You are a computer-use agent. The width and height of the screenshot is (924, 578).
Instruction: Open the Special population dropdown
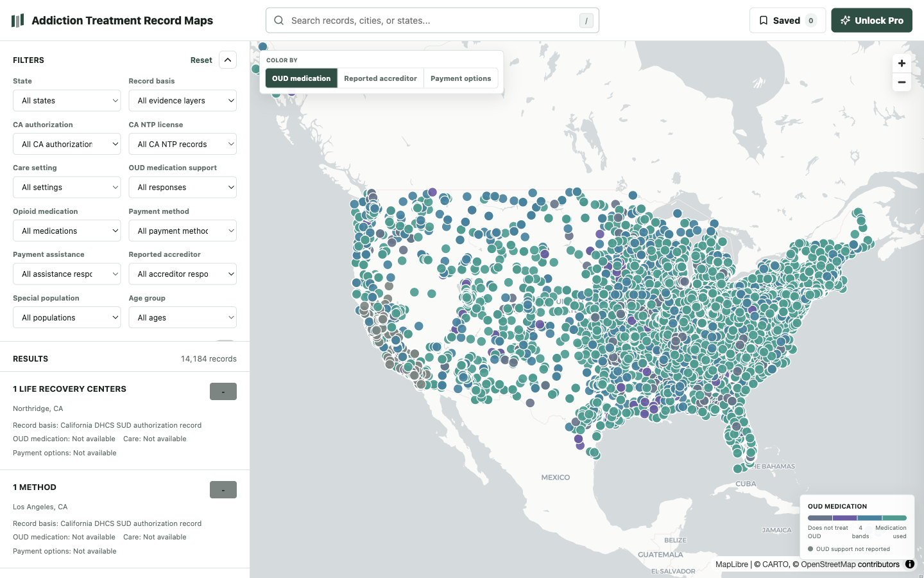click(67, 318)
